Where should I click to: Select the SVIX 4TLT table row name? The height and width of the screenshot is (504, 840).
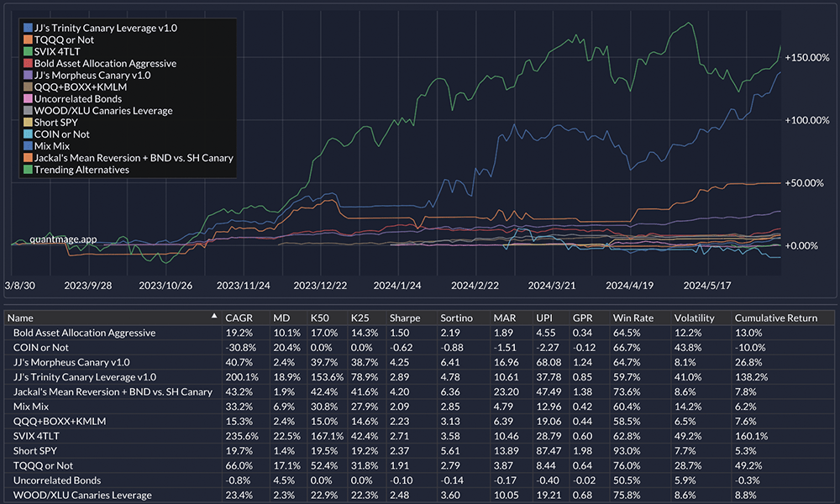click(36, 436)
